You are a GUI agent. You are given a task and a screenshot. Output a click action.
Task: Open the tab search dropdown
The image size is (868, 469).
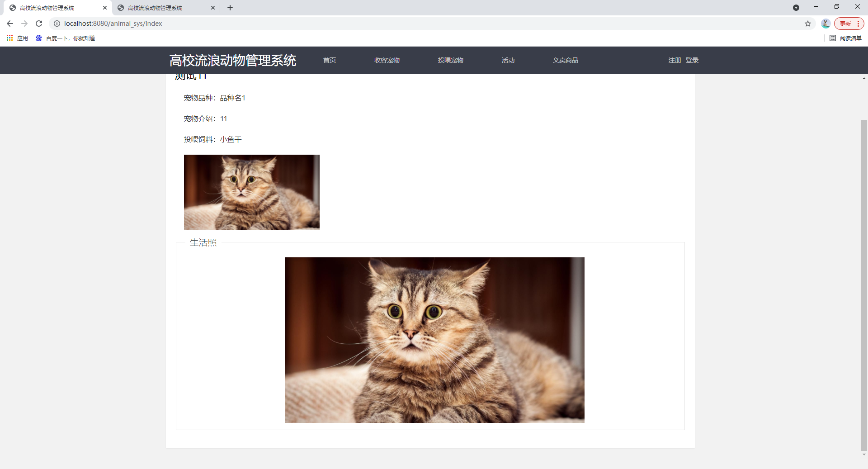796,8
